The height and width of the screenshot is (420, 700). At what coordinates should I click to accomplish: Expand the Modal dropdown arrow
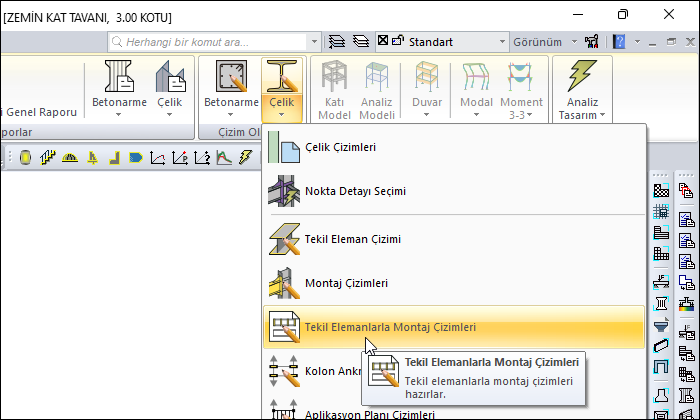tap(476, 115)
